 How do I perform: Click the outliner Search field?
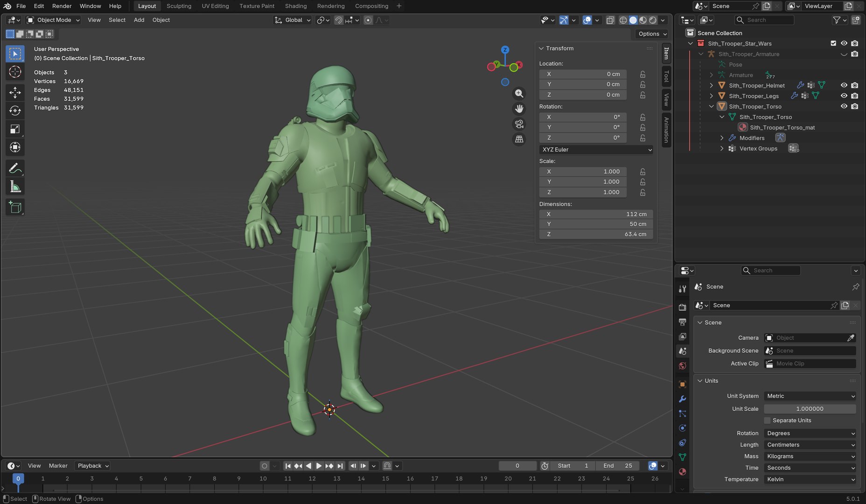point(764,20)
